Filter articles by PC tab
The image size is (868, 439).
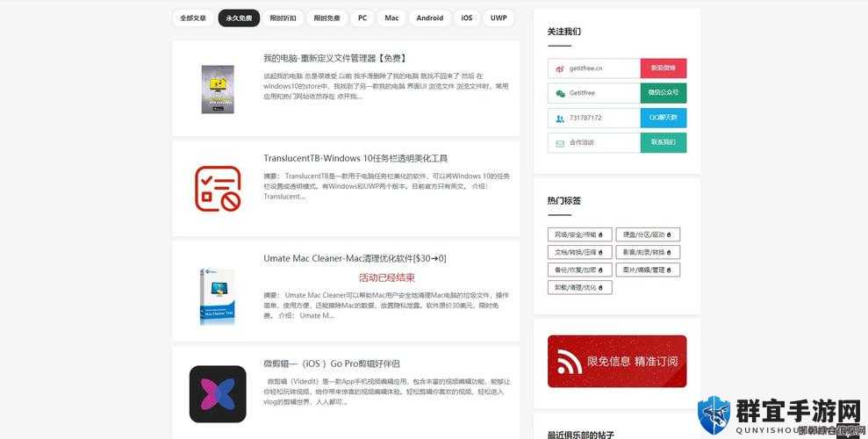click(362, 18)
